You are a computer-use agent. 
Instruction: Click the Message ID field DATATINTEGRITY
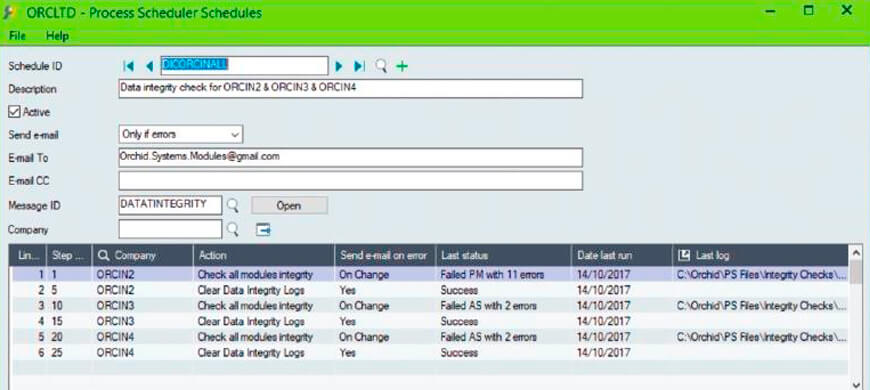click(x=170, y=205)
